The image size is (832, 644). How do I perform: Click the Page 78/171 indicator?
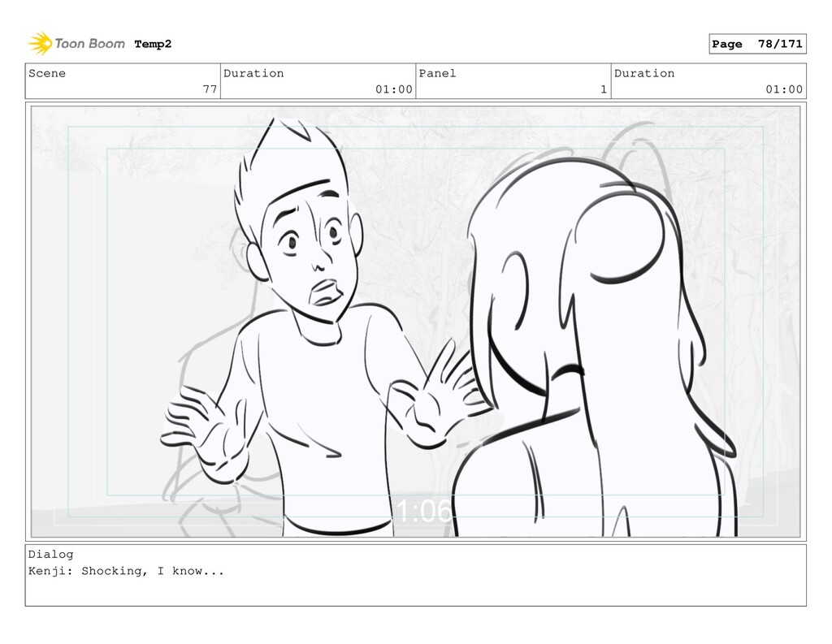pyautogui.click(x=757, y=44)
